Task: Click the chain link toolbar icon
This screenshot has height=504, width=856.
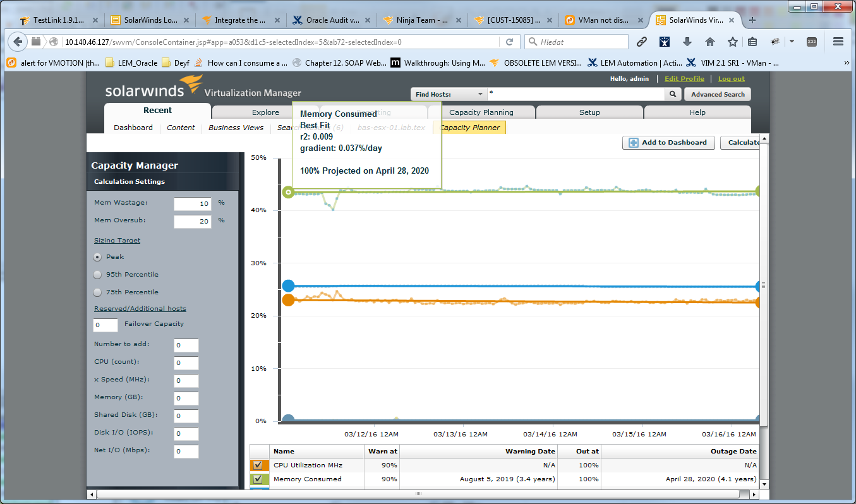Action: coord(642,42)
